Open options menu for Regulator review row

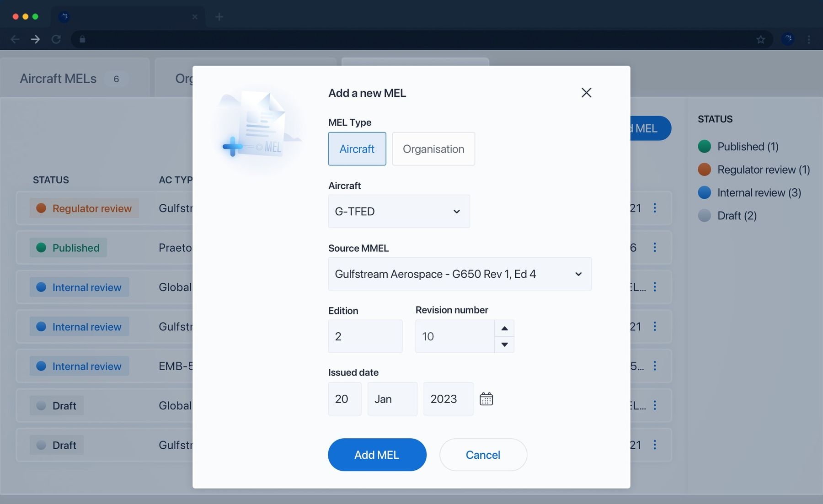pos(655,208)
